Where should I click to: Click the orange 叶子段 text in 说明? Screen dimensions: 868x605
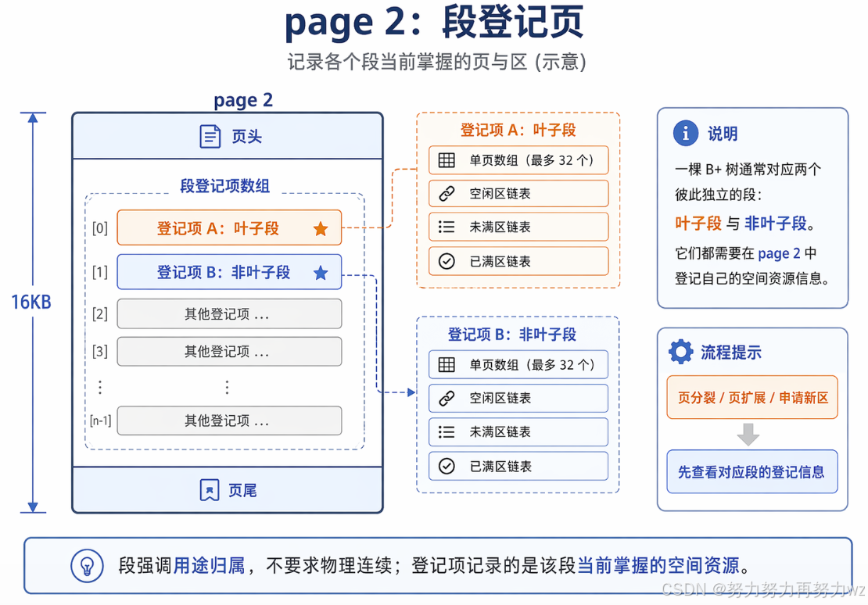(x=698, y=223)
